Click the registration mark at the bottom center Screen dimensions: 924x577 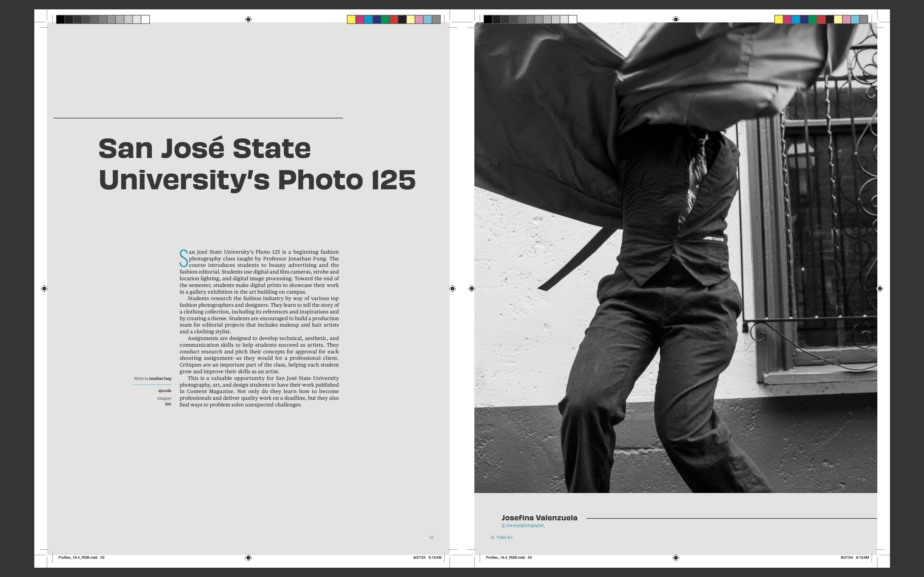249,558
